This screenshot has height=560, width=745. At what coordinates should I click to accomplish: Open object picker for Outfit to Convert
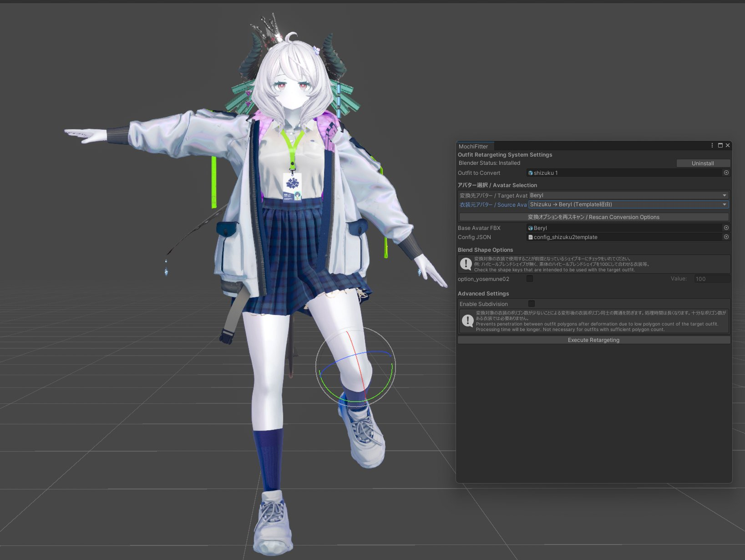click(726, 173)
